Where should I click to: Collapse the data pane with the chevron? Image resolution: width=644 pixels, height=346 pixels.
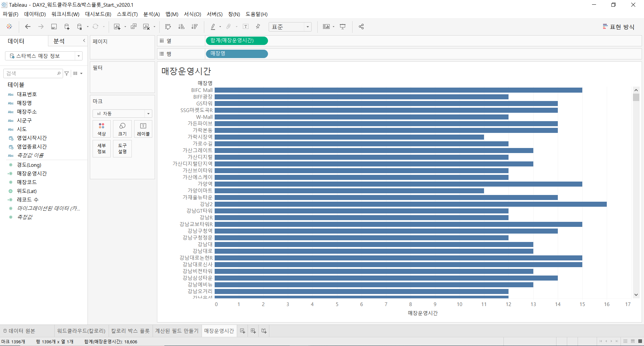(84, 41)
